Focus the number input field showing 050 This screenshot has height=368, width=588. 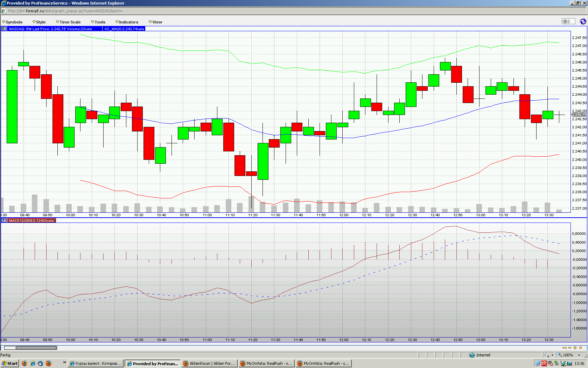pos(568,22)
